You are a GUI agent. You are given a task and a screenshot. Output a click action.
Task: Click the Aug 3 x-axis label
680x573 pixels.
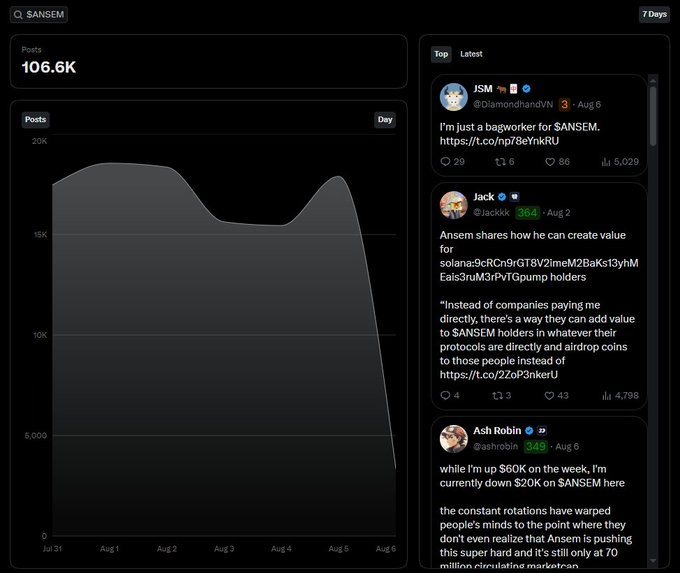[x=224, y=549]
